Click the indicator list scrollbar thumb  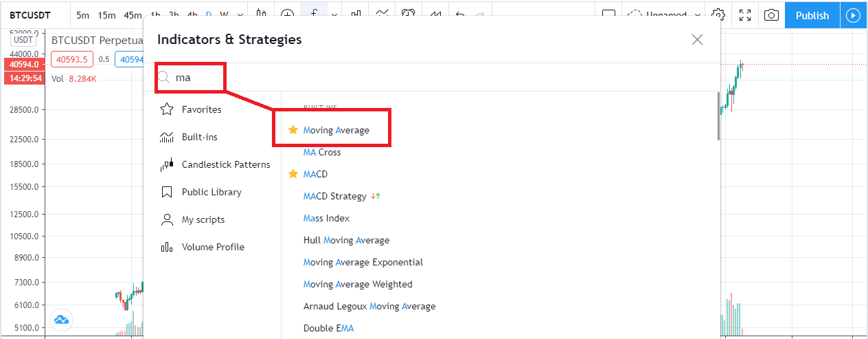coord(718,116)
